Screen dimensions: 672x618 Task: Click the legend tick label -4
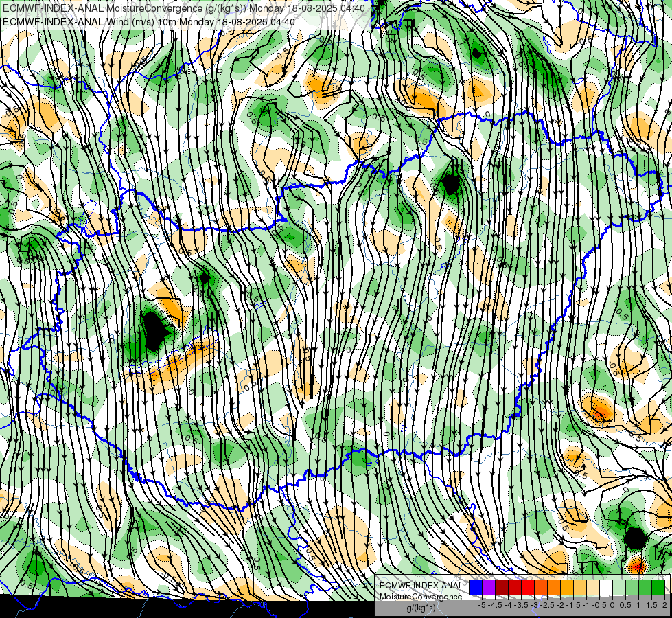(508, 605)
